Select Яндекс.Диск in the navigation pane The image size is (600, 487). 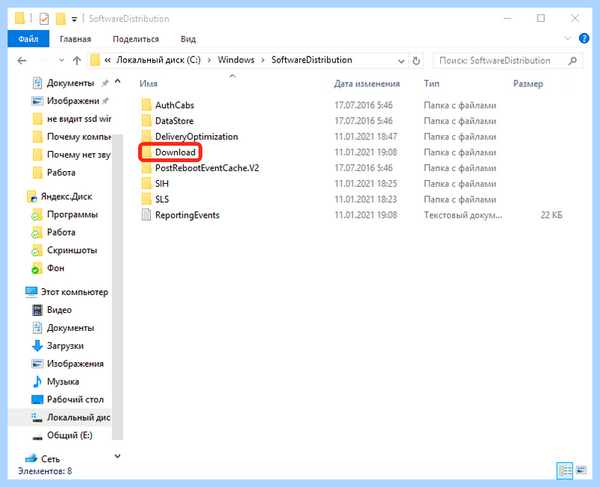(66, 197)
